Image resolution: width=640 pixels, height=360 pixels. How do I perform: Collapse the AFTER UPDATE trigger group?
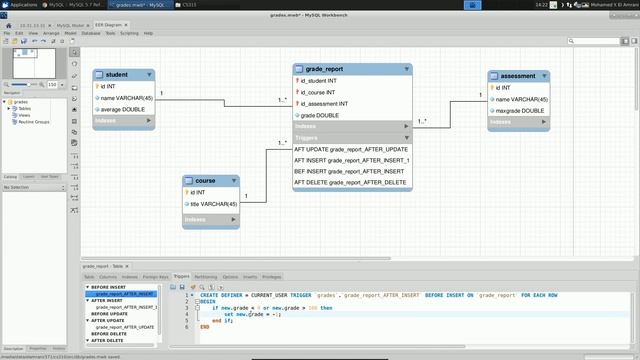87,320
